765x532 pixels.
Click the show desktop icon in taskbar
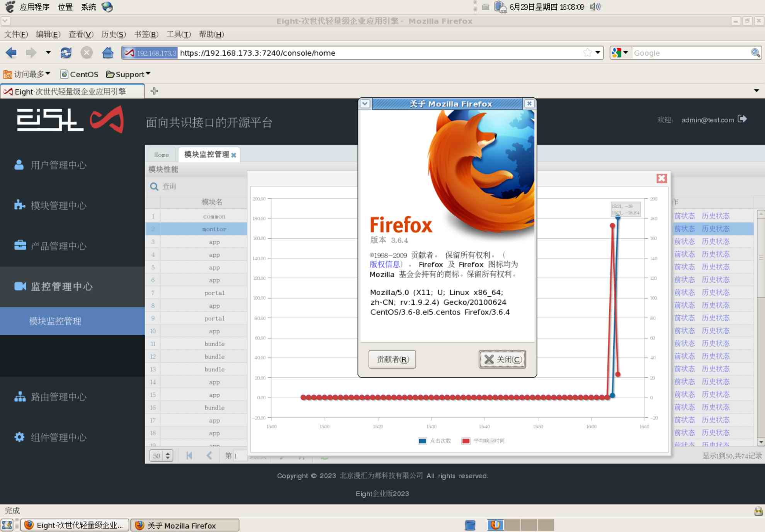click(x=7, y=525)
